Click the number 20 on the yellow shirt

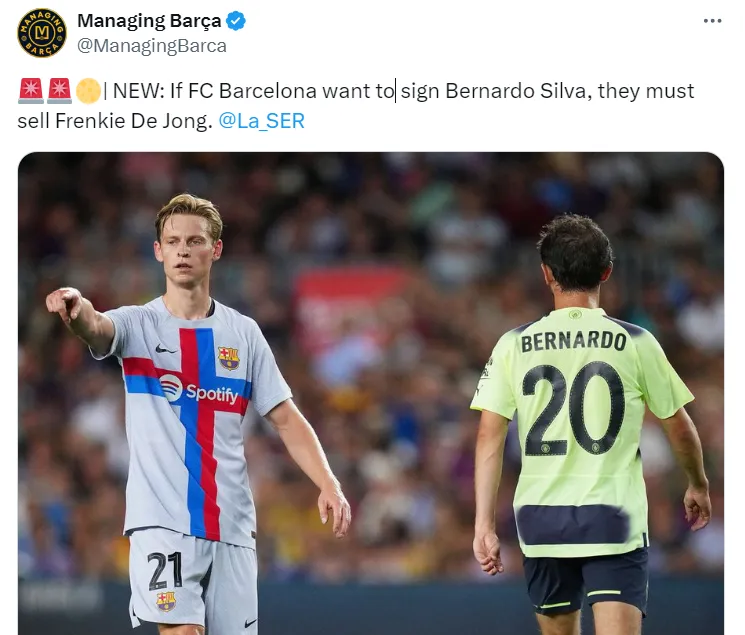[x=573, y=409]
